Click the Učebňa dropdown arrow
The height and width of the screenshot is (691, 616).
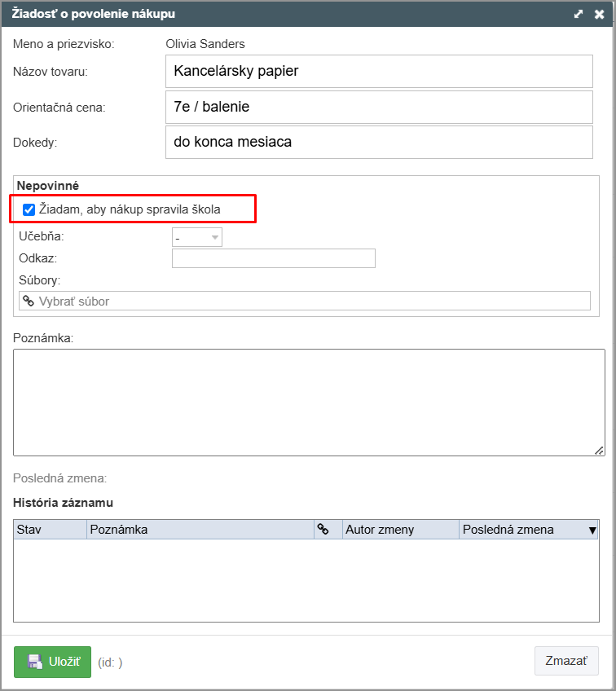click(215, 238)
